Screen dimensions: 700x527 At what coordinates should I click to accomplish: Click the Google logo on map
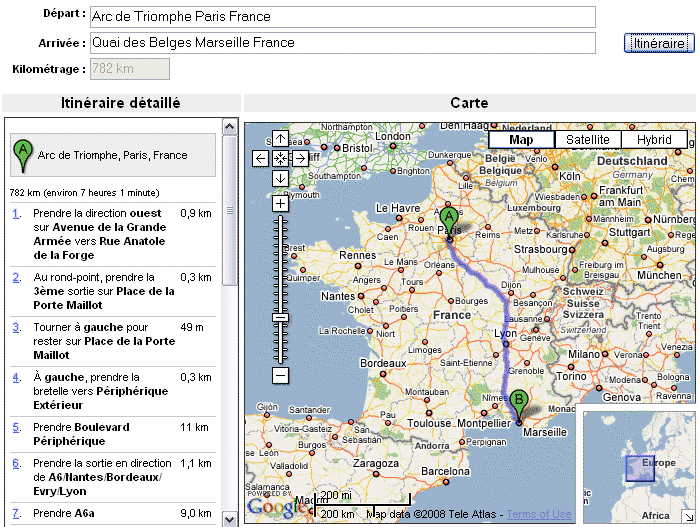click(x=275, y=506)
